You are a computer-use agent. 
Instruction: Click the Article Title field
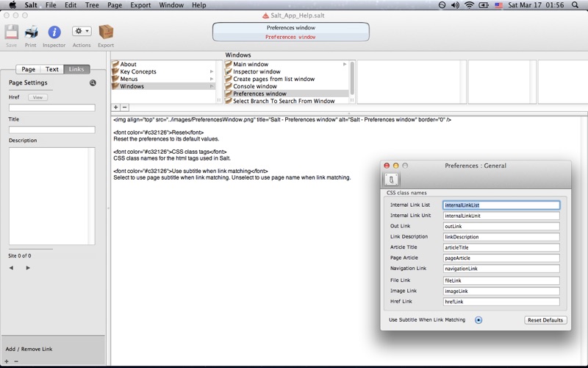(x=501, y=247)
